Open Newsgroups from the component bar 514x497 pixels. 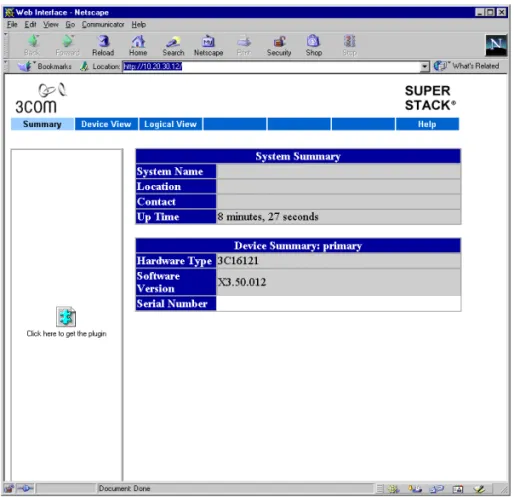click(436, 489)
